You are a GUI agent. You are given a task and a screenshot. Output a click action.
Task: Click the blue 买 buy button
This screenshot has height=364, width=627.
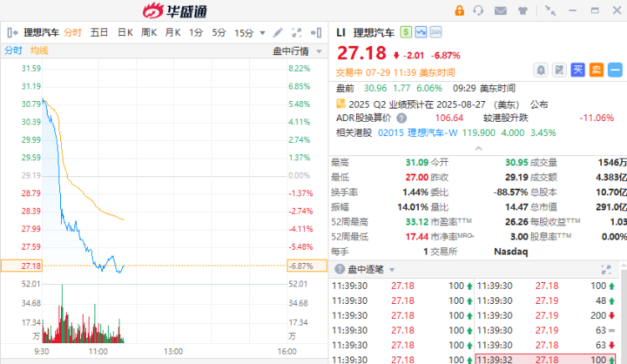578,70
